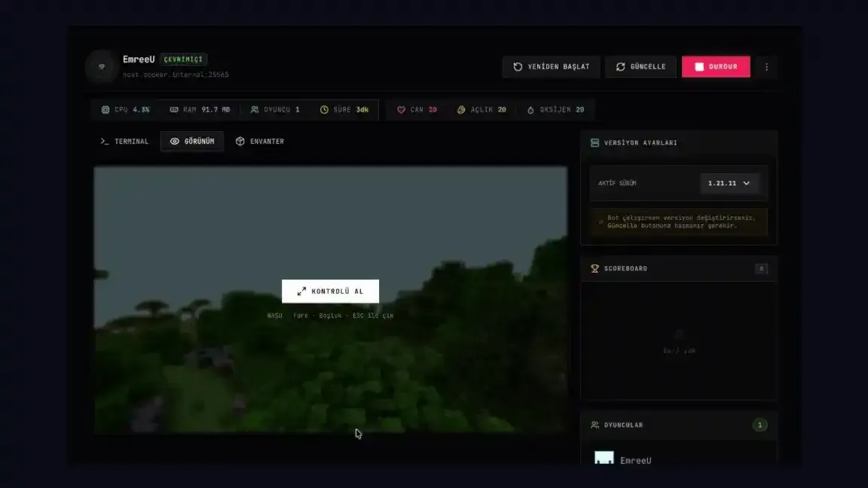The height and width of the screenshot is (488, 868).
Task: Open the Envanter inventory tab
Action: [x=260, y=141]
